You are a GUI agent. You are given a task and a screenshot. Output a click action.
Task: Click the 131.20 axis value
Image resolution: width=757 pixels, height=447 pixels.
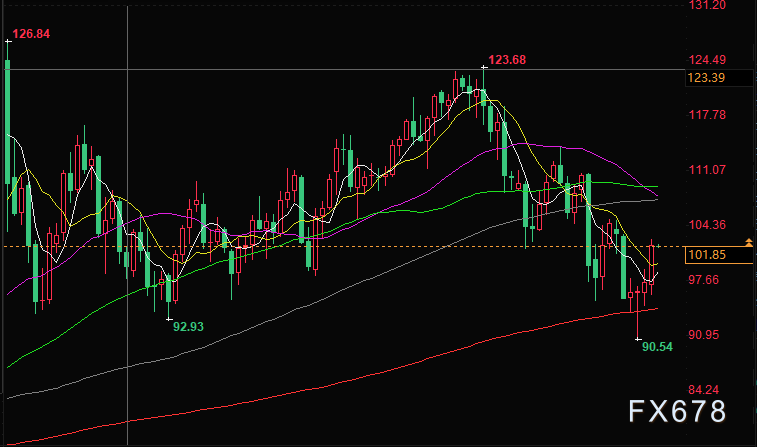pos(707,5)
